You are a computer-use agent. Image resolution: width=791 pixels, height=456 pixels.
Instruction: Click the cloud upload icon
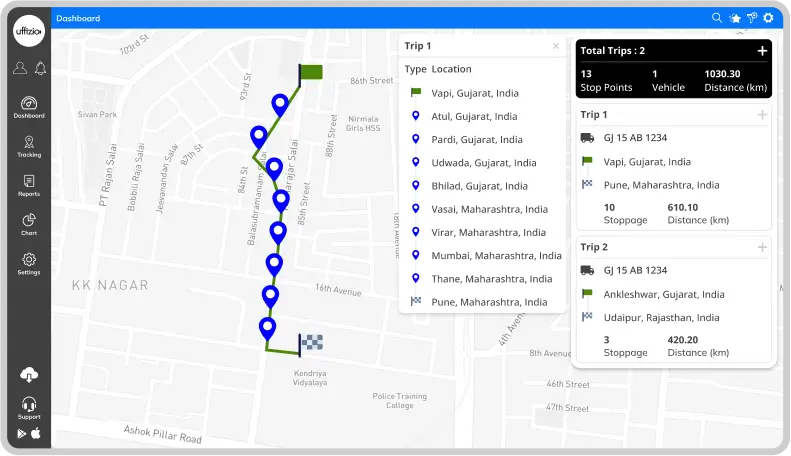(x=29, y=374)
